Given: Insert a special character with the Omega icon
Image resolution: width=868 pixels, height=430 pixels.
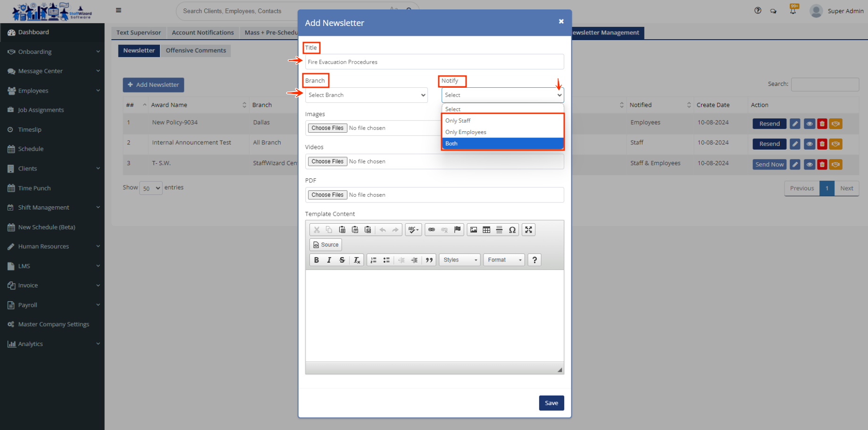Looking at the screenshot, I should [512, 230].
